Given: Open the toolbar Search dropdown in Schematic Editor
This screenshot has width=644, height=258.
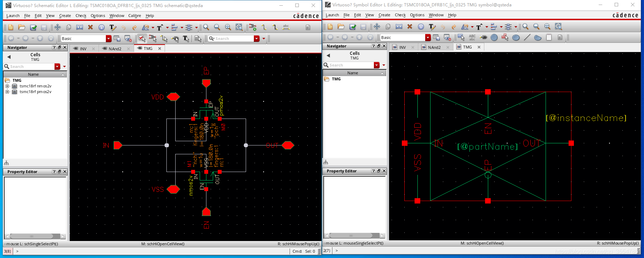Looking at the screenshot, I should click(257, 39).
